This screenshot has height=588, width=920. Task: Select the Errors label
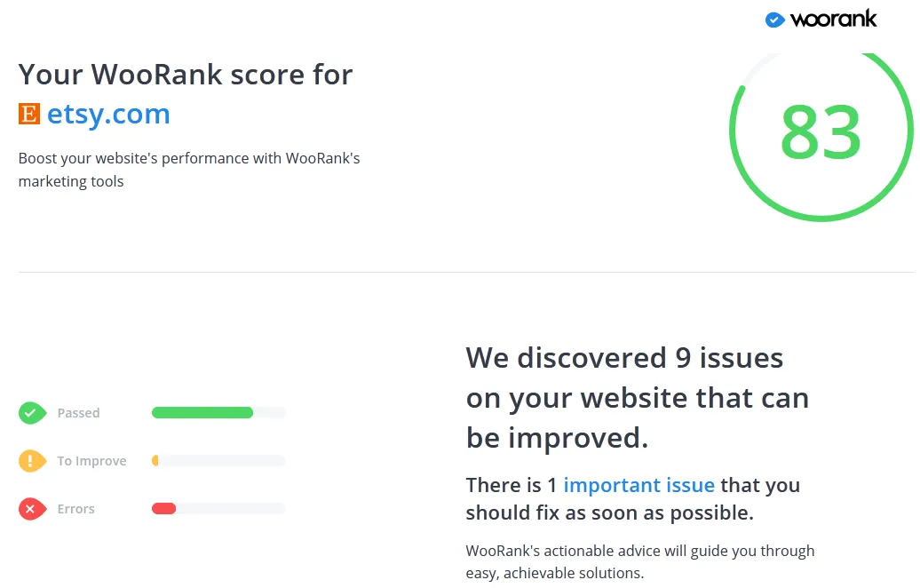(x=75, y=509)
